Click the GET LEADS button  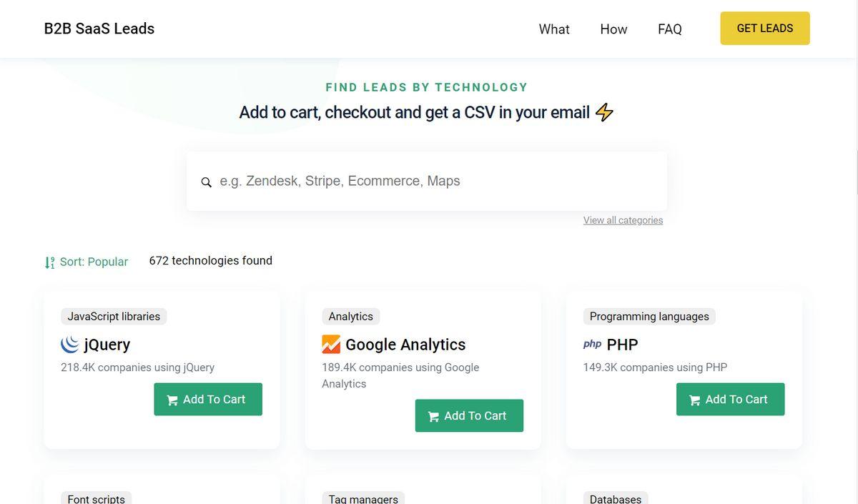tap(765, 29)
